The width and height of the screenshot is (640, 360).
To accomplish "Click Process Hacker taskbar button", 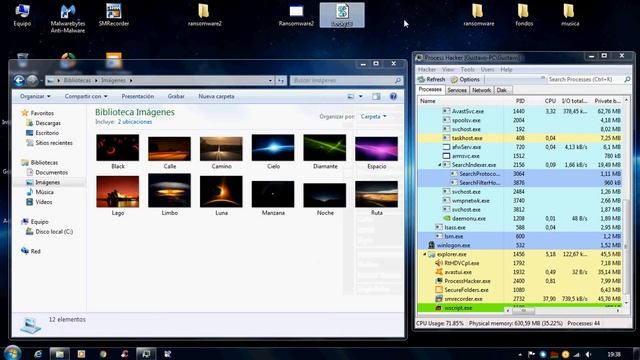I will click(146, 354).
